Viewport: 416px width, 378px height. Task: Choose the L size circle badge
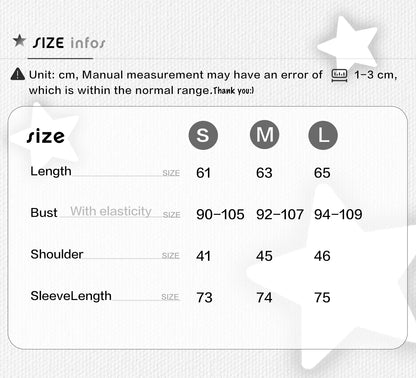[323, 135]
